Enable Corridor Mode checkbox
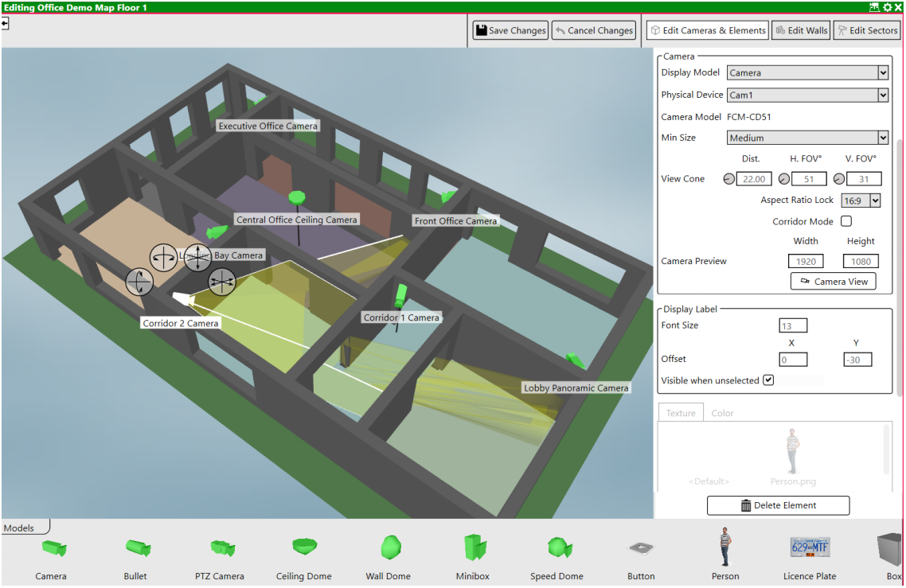This screenshot has width=906, height=588. tap(846, 221)
